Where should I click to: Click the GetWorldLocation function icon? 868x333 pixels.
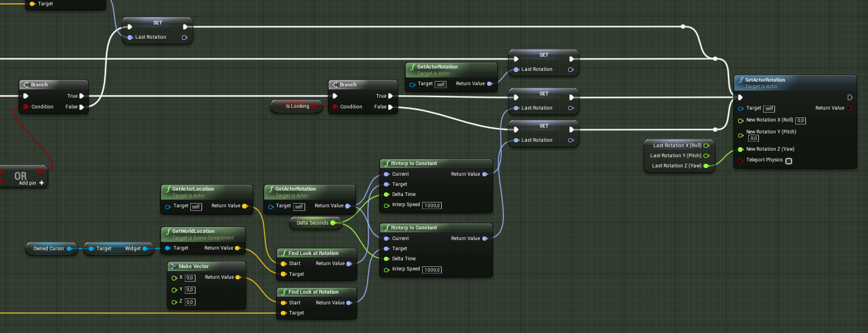168,231
